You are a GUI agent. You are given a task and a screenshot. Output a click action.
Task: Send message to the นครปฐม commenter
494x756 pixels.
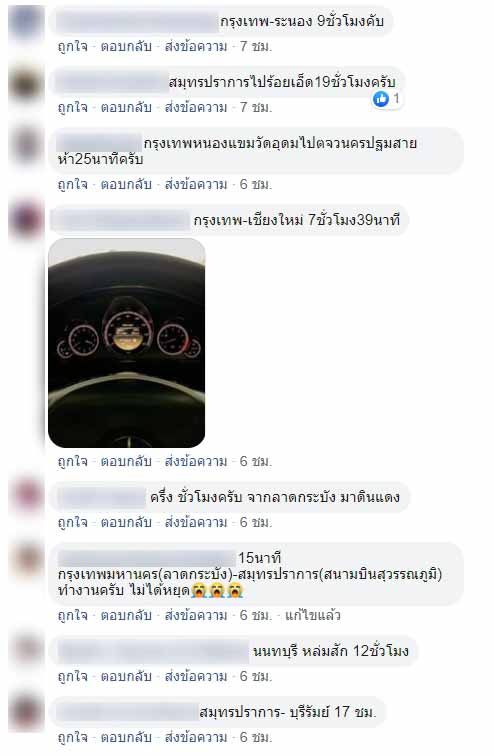pyautogui.click(x=196, y=184)
